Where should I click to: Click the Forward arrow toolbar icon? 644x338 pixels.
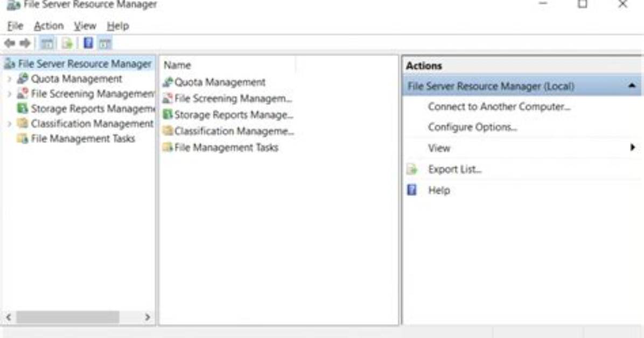click(x=25, y=43)
